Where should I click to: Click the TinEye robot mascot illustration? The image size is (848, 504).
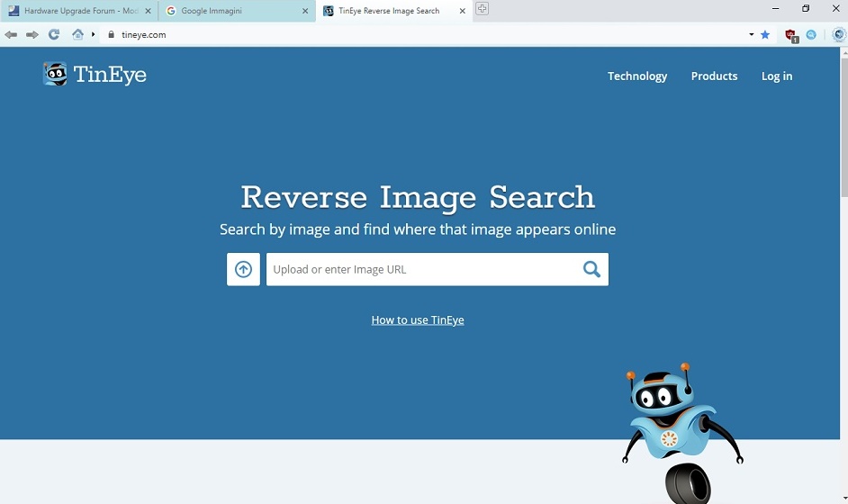682,433
